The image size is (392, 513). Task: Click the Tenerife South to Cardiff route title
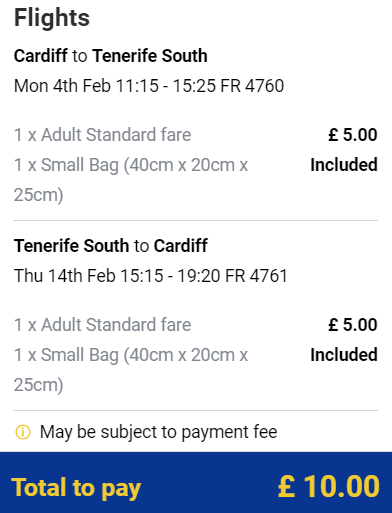coord(111,246)
